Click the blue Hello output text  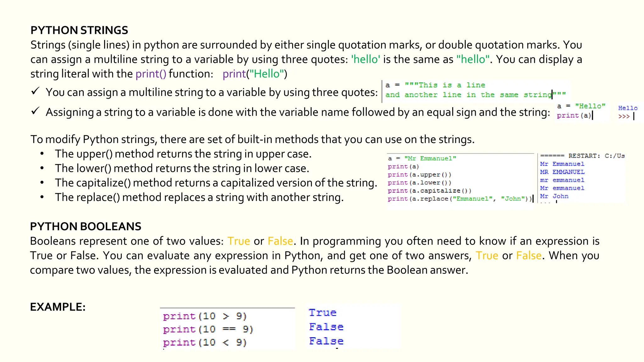[628, 108]
